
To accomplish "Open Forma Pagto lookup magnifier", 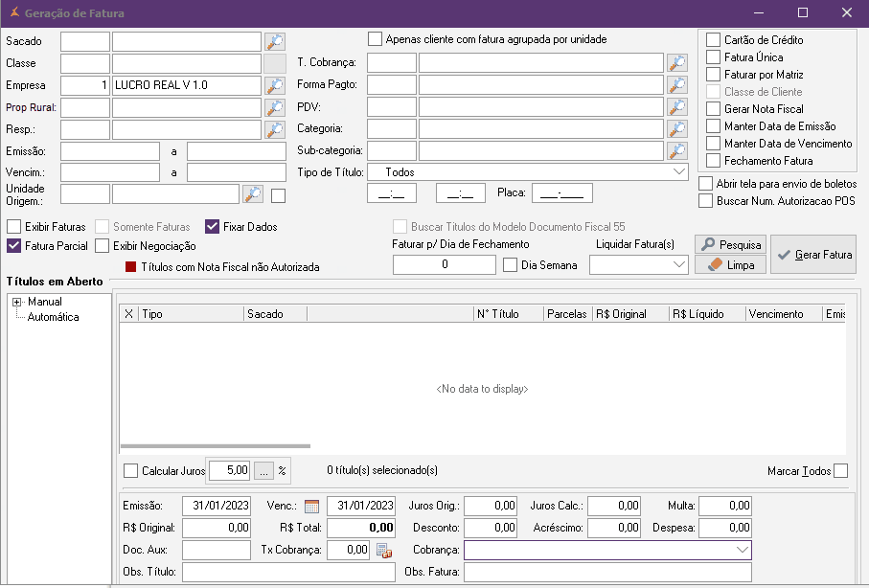I will click(x=677, y=85).
